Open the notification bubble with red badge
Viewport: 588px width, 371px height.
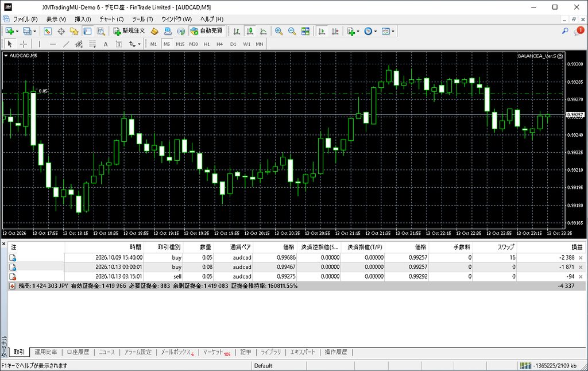coord(579,31)
